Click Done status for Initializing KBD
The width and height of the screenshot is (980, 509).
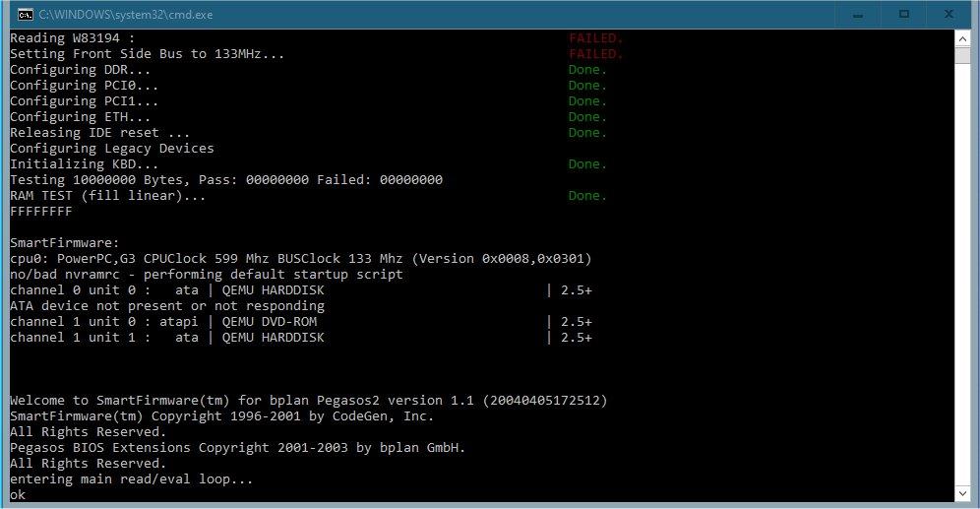[587, 163]
